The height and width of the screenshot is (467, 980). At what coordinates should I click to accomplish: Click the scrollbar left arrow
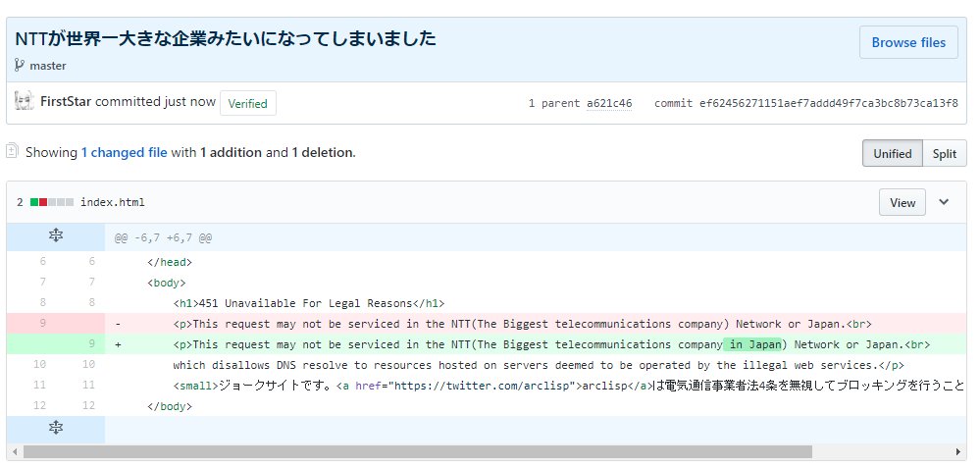(x=15, y=451)
